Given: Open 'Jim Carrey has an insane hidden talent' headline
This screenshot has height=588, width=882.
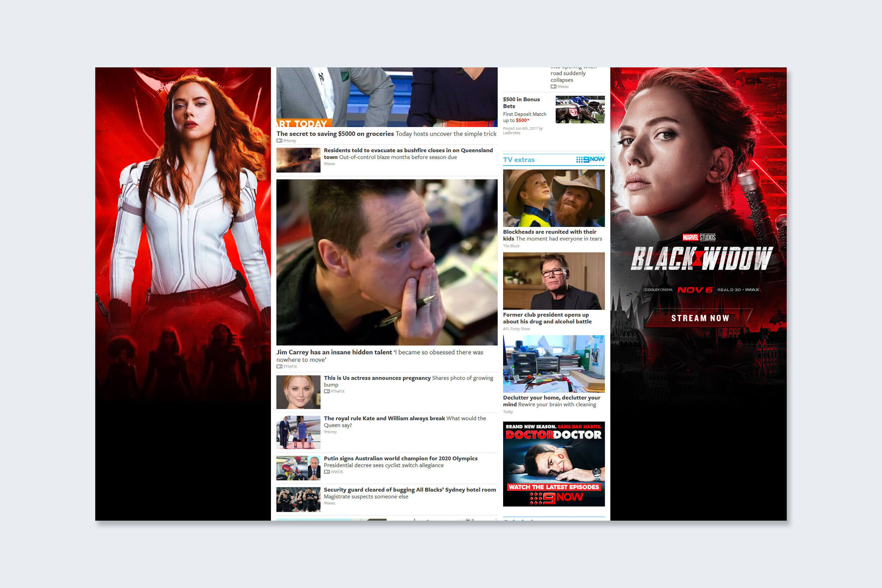Looking at the screenshot, I should [334, 352].
